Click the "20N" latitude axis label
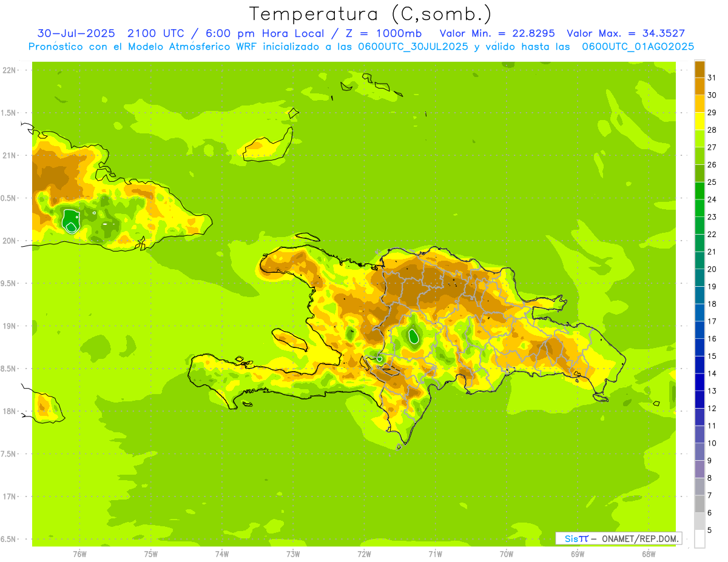This screenshot has height=562, width=728. click(x=9, y=241)
